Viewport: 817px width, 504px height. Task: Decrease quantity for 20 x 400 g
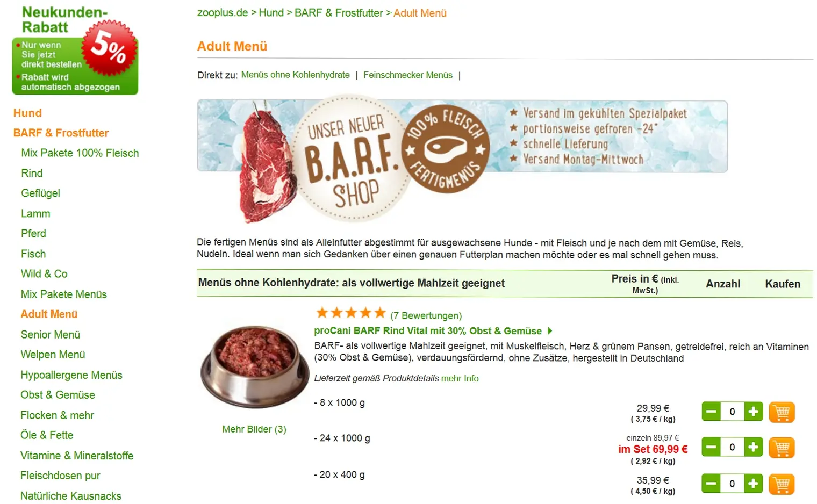[711, 484]
